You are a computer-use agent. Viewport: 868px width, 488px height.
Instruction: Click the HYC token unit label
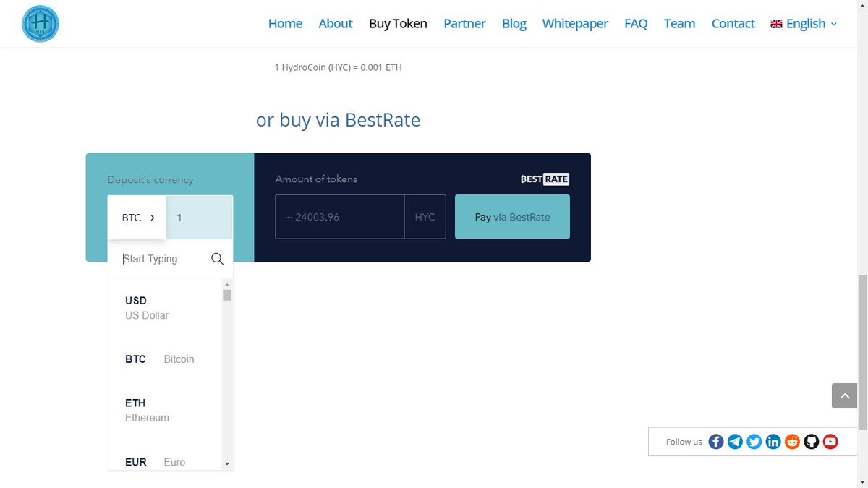(x=425, y=217)
